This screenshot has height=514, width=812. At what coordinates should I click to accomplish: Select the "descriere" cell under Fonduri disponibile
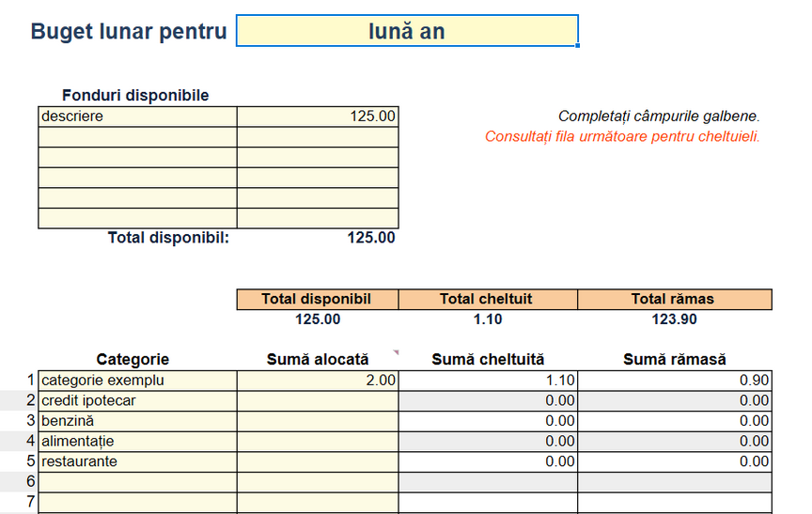click(x=137, y=117)
